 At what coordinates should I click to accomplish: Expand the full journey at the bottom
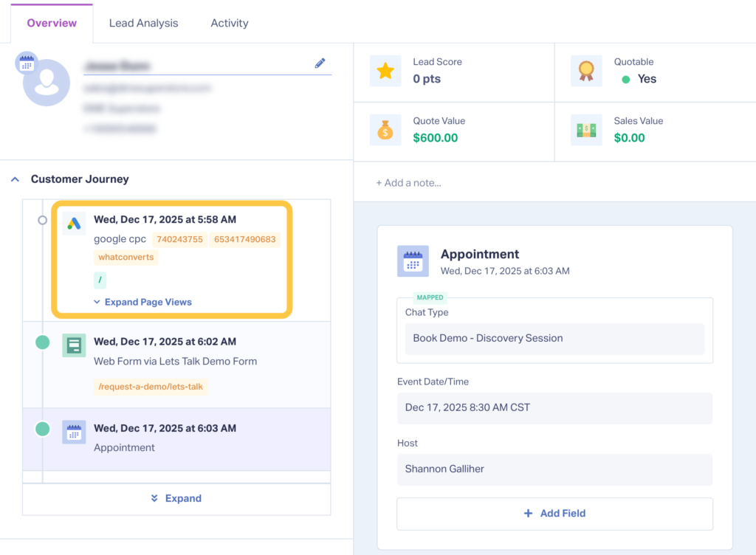[x=176, y=498]
